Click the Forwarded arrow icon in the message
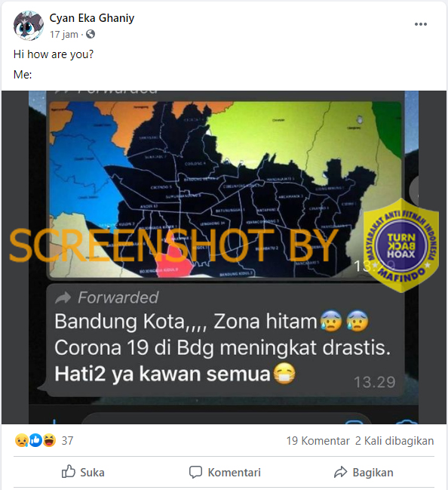Image resolution: width=448 pixels, height=490 pixels. 63,297
